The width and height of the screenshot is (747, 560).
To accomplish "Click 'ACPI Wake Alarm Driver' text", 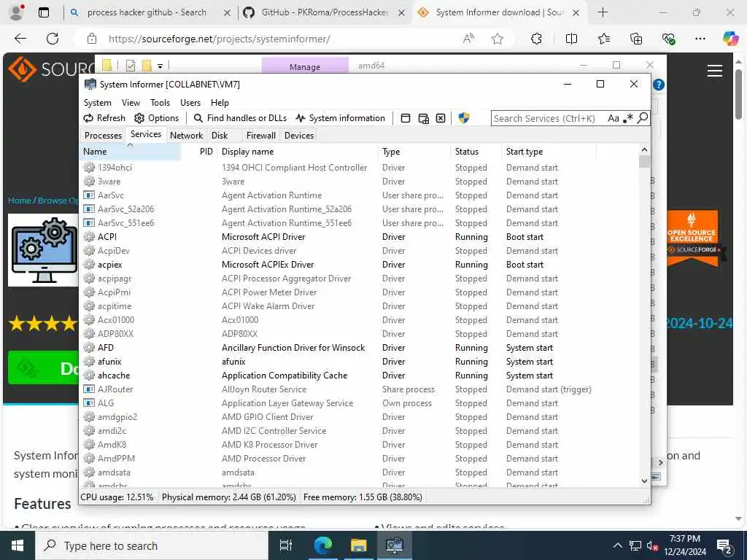I will tap(268, 306).
